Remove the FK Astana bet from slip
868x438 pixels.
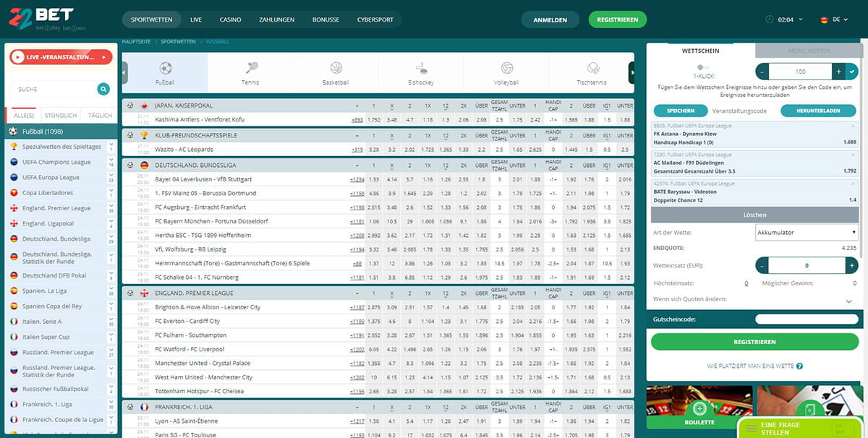click(853, 126)
